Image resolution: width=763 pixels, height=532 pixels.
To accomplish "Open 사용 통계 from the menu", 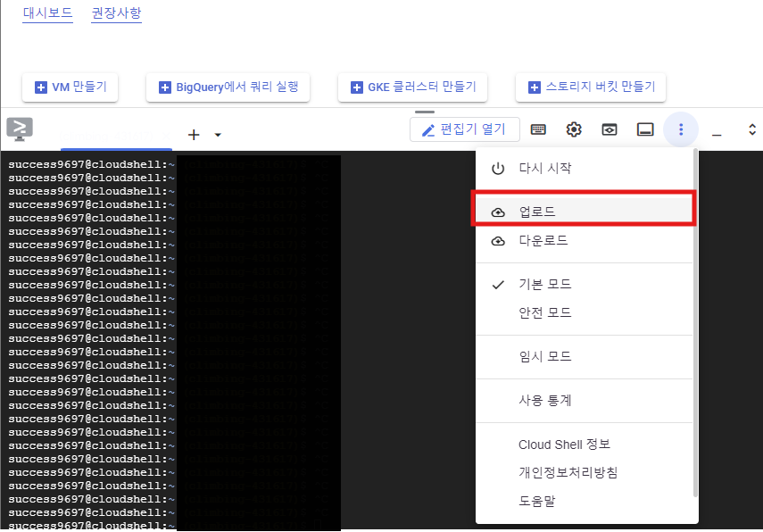I will [x=584, y=400].
